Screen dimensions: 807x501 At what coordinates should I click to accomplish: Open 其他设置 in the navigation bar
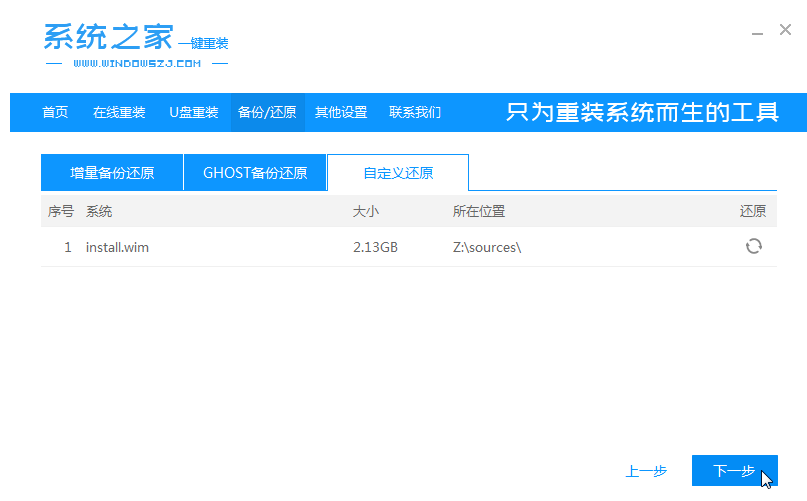pos(341,112)
